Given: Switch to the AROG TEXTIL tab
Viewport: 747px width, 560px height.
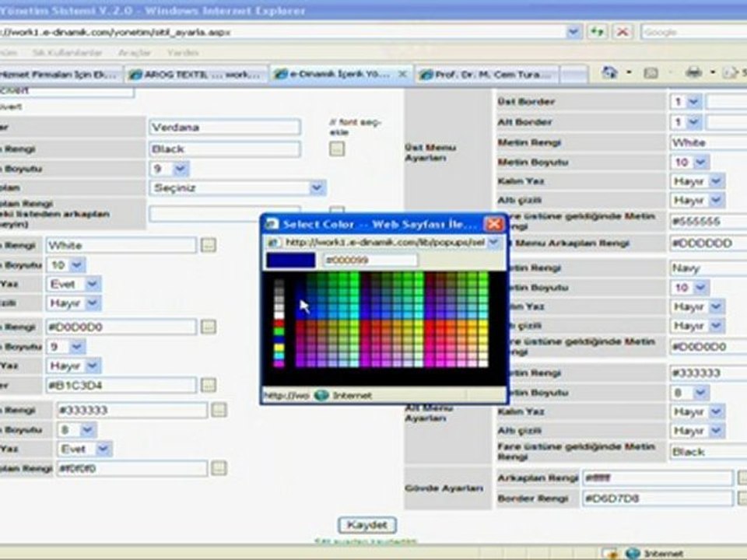Looking at the screenshot, I should 197,75.
